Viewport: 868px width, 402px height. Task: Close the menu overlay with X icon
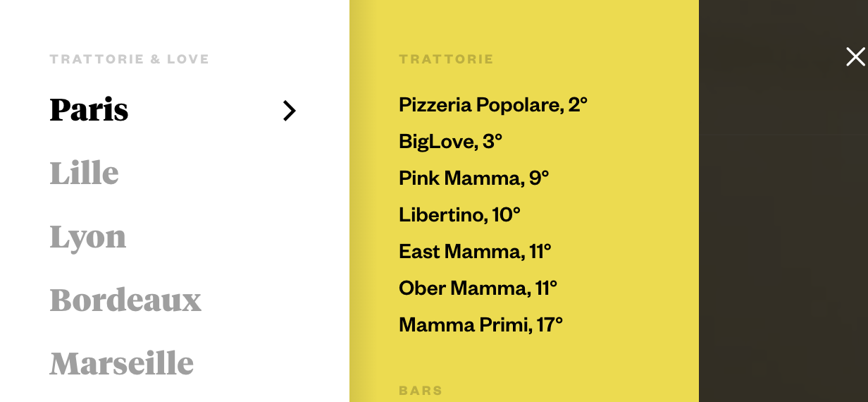coord(855,57)
